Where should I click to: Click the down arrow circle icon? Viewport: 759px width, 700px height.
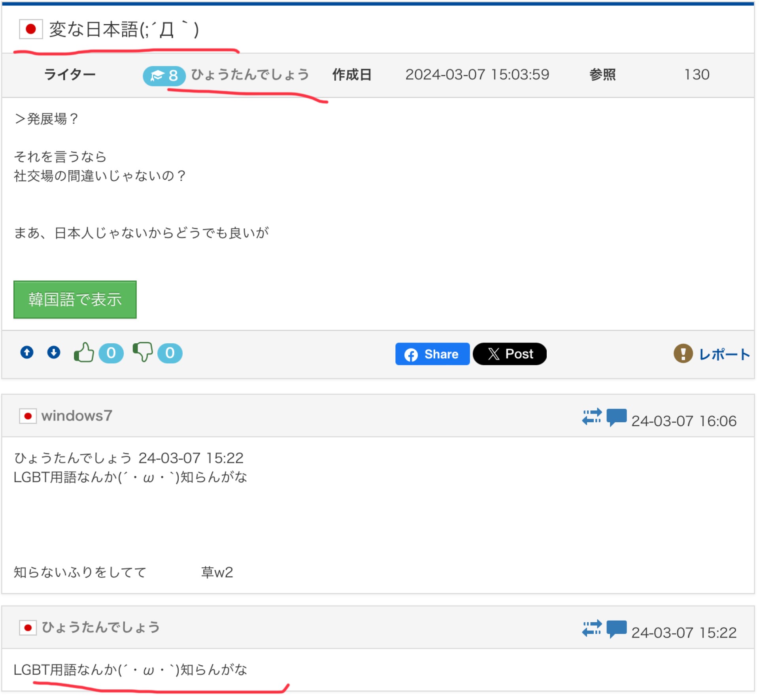point(54,352)
